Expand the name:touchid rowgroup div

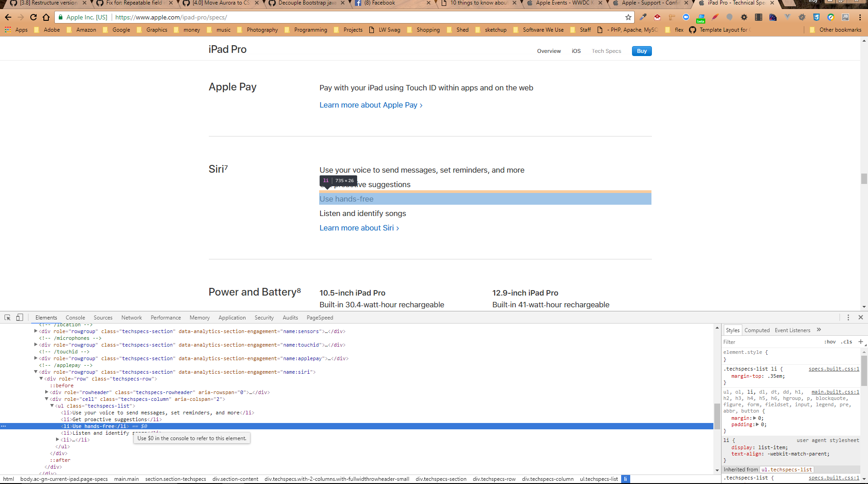36,345
